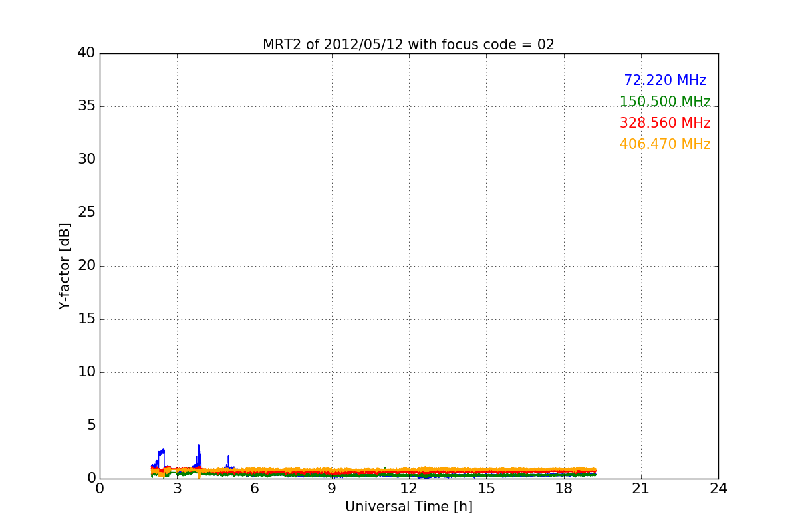
Task: Click the y-axis tick label 10
Action: tap(86, 372)
